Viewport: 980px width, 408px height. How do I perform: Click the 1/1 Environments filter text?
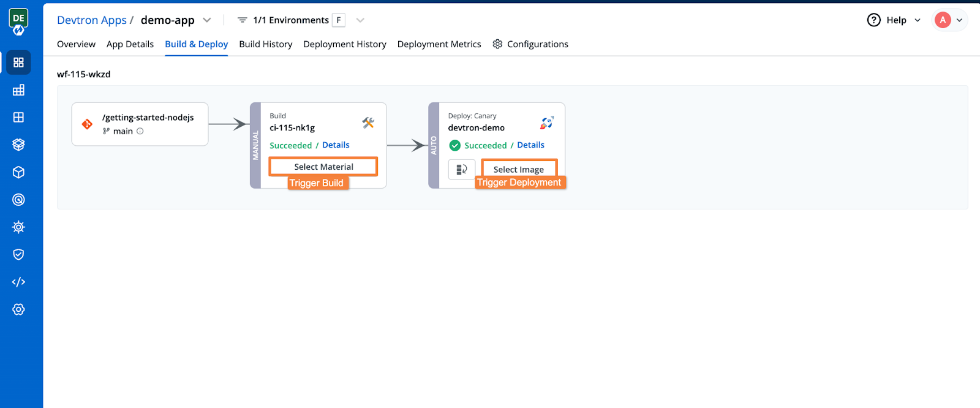(x=291, y=20)
